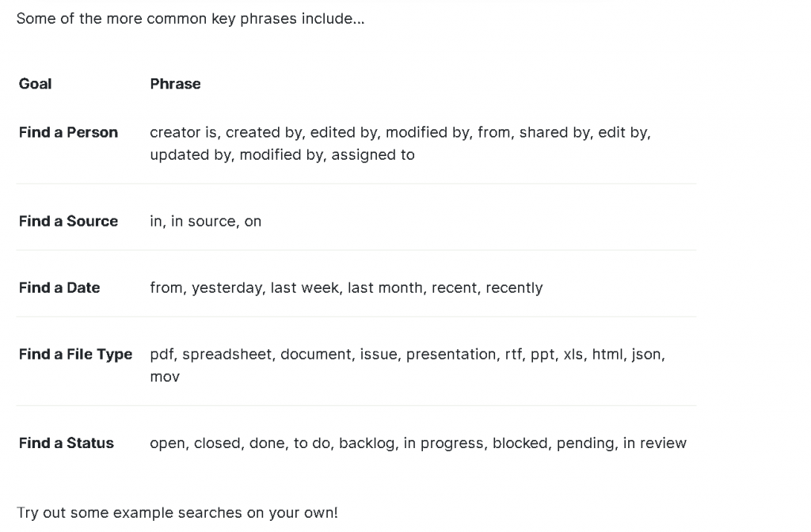Click the Goal column header
811x532 pixels.
35,84
